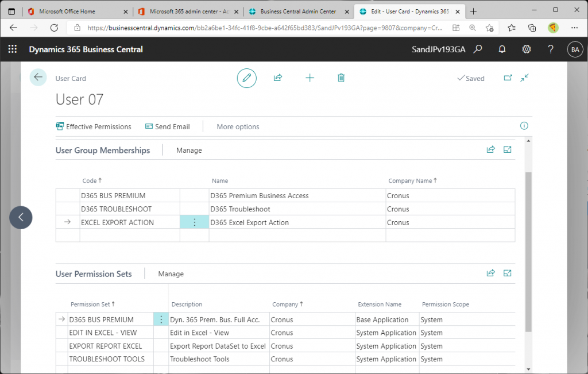Go to previous record with round chevron
The height and width of the screenshot is (374, 588).
tap(21, 217)
